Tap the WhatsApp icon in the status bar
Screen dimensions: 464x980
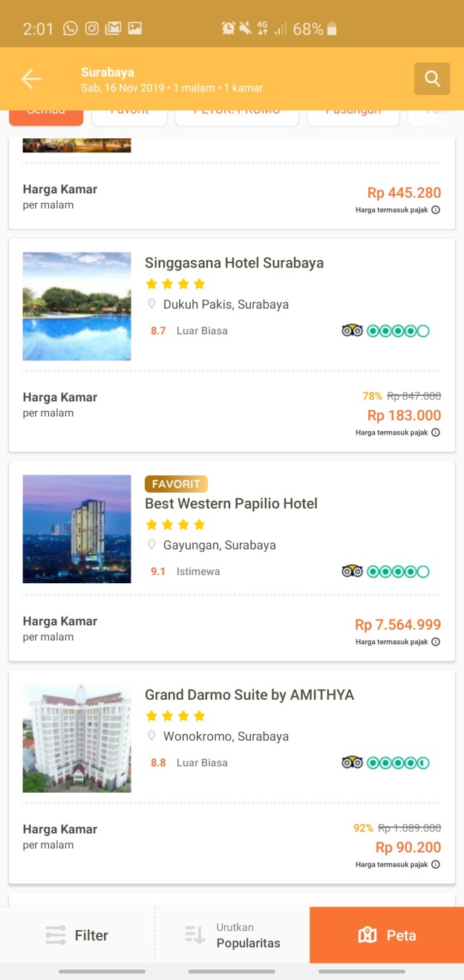click(70, 28)
